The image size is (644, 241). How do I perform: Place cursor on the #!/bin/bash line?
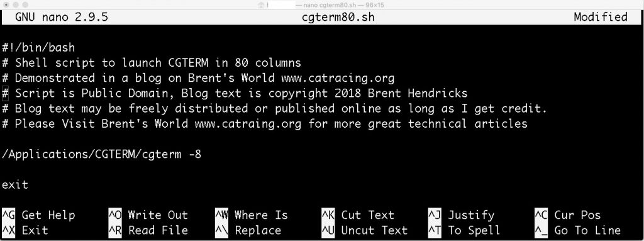pos(38,48)
